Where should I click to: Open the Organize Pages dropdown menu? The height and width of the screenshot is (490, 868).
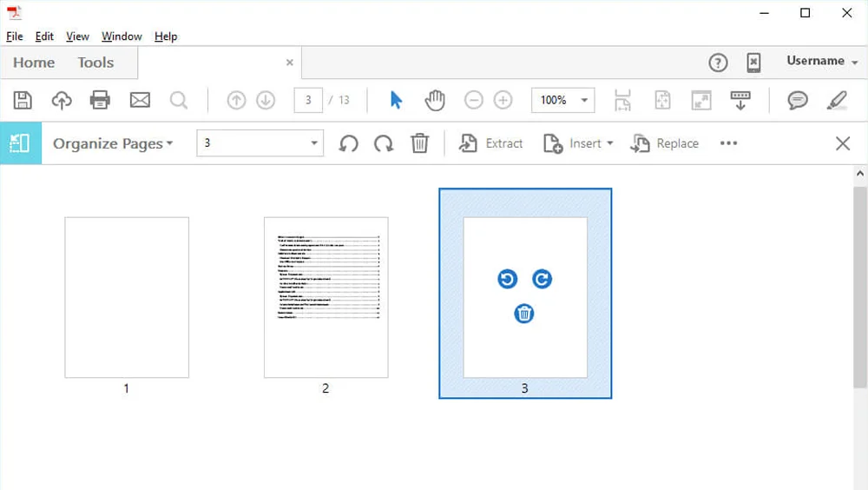[x=113, y=143]
